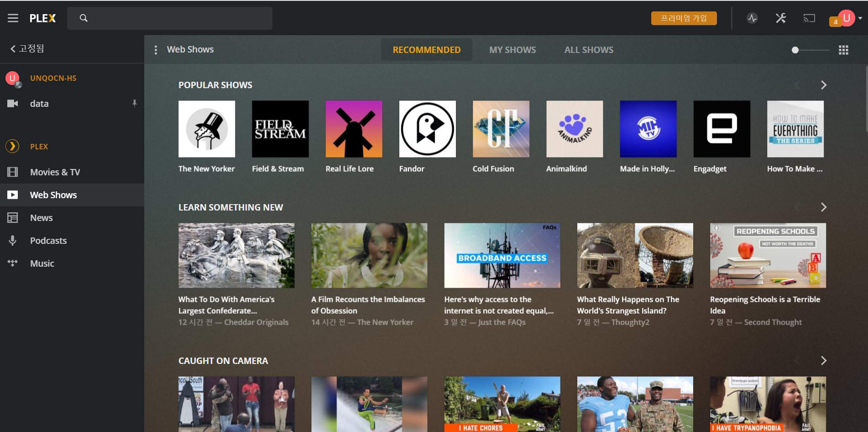
Task: Click the LEARN SOMETHING NEW heading
Action: click(230, 207)
